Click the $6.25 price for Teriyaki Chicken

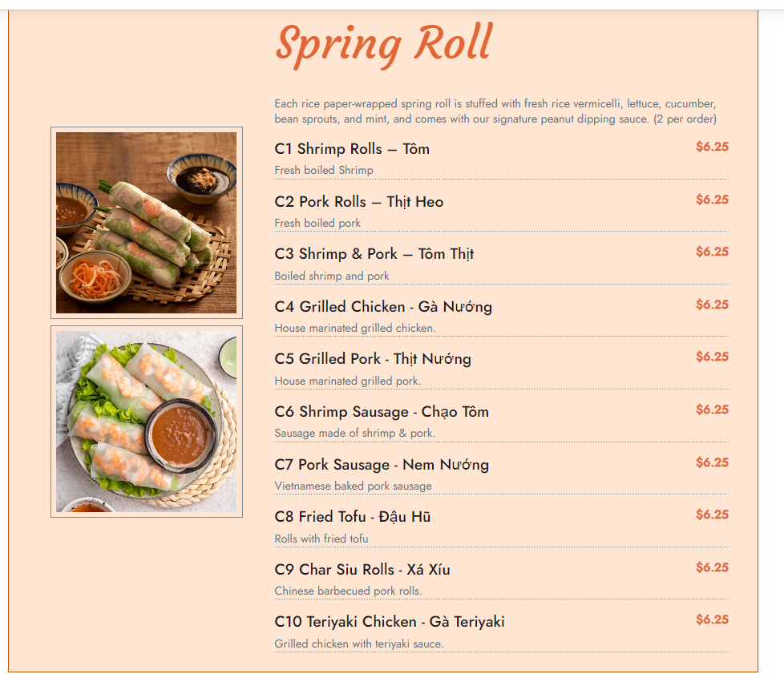click(x=712, y=620)
